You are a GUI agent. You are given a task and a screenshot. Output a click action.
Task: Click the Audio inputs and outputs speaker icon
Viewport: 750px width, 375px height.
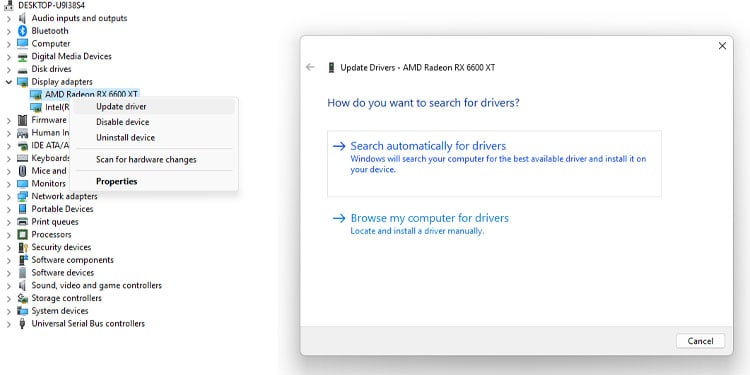22,18
